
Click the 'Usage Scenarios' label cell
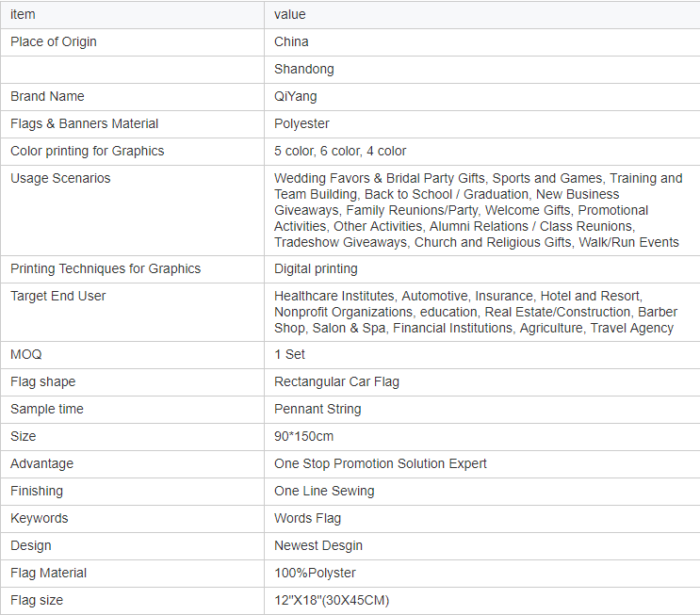click(60, 178)
